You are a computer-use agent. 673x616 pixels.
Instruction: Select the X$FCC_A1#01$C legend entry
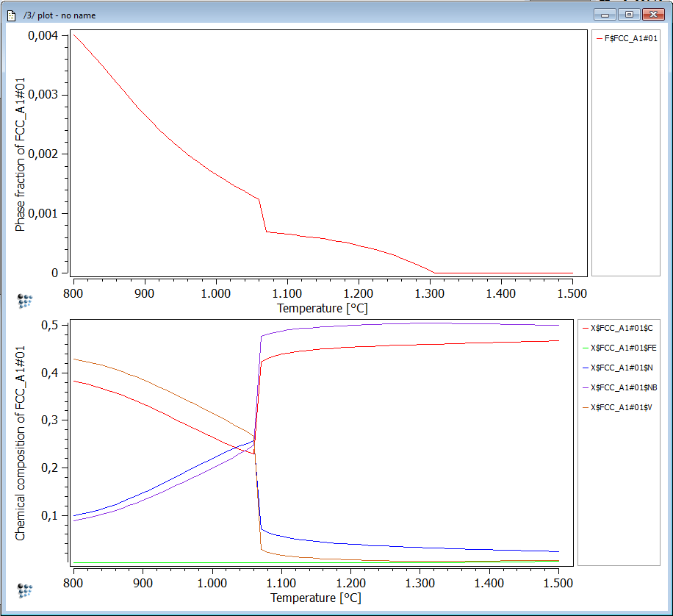619,328
